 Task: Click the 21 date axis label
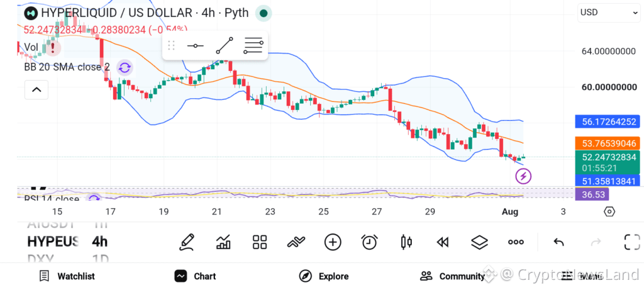(216, 211)
